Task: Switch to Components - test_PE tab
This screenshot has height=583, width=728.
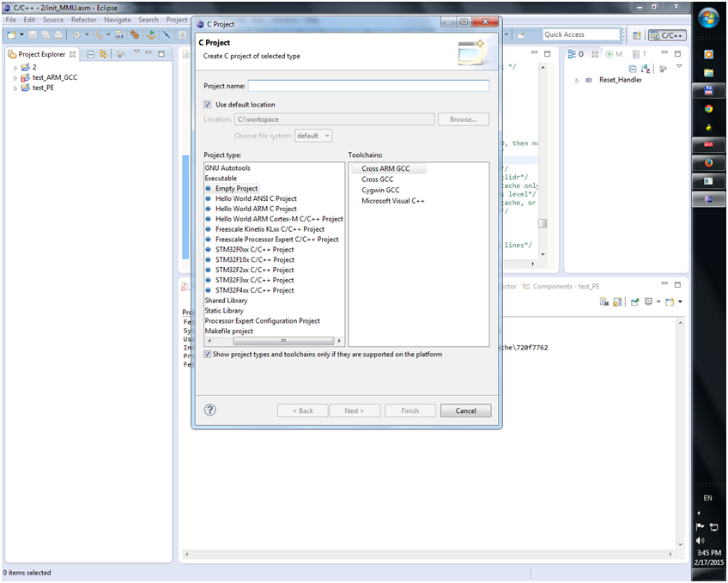Action: tap(561, 286)
